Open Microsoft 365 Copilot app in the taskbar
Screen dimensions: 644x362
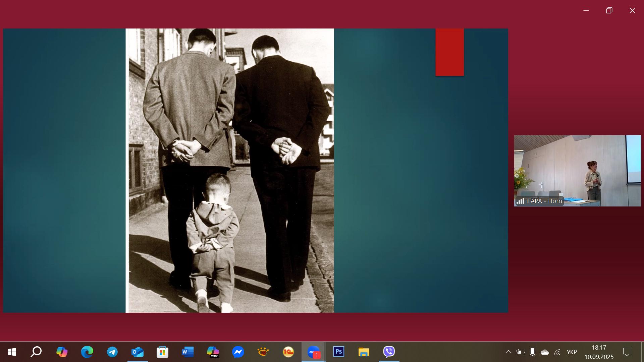[x=213, y=352]
